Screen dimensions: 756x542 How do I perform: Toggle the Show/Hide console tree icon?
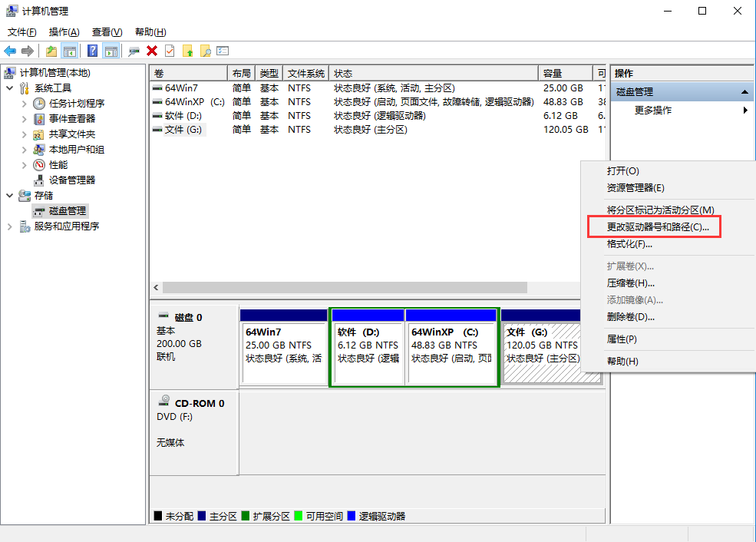[x=70, y=51]
